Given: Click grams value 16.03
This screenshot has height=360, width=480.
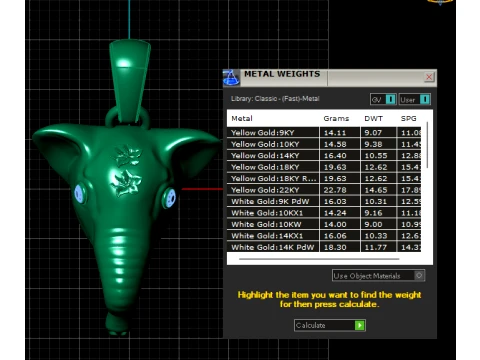Looking at the screenshot, I should [x=335, y=201].
